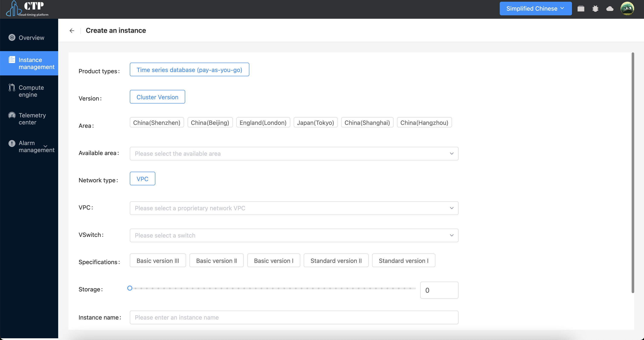The height and width of the screenshot is (340, 644).
Task: Choose Basic version II specification
Action: click(216, 261)
